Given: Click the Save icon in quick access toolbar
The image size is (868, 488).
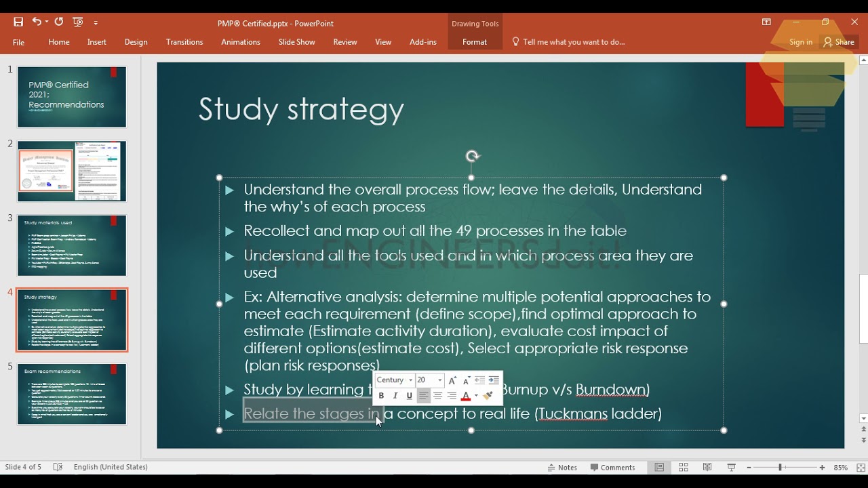Looking at the screenshot, I should coord(18,22).
